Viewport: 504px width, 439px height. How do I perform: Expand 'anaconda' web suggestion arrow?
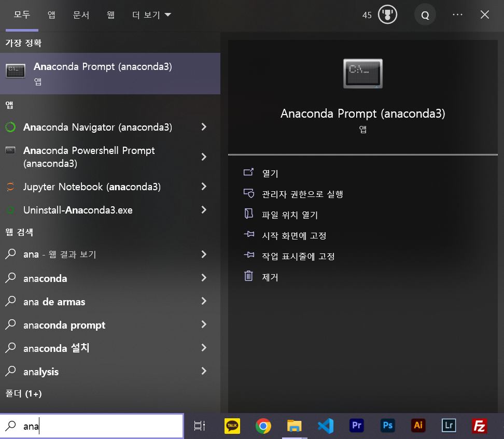click(x=204, y=278)
